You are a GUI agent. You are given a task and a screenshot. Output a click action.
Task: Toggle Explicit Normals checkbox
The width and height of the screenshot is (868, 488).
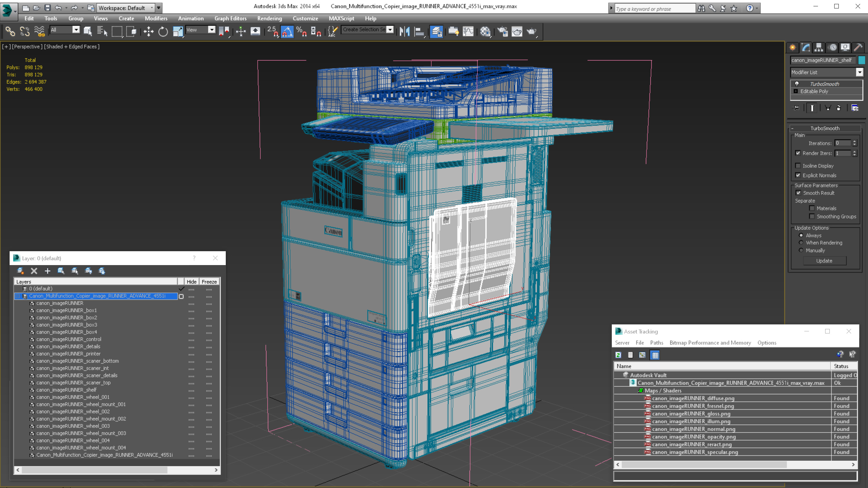(x=798, y=175)
